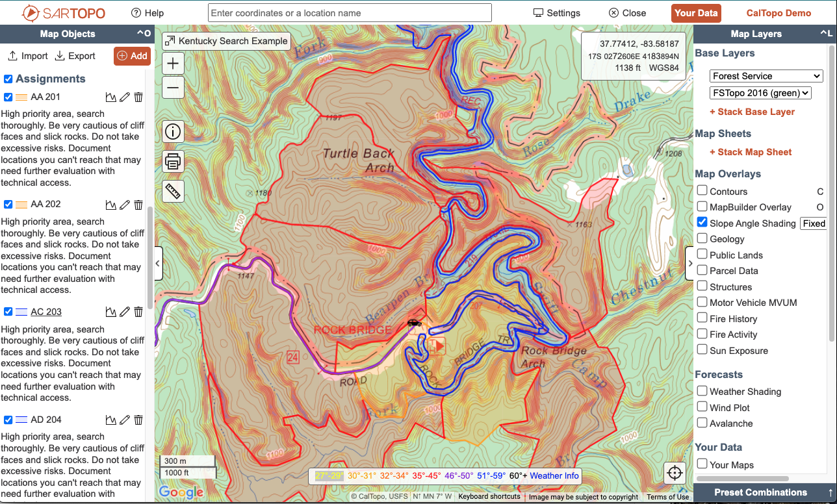Enable the Public Lands overlay
The width and height of the screenshot is (837, 504).
pyautogui.click(x=702, y=254)
